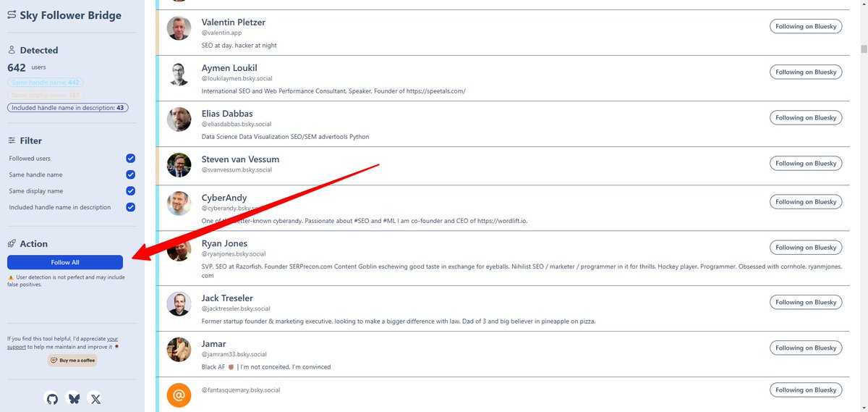Click the Buy me a coffee button
The width and height of the screenshot is (868, 412).
click(72, 360)
